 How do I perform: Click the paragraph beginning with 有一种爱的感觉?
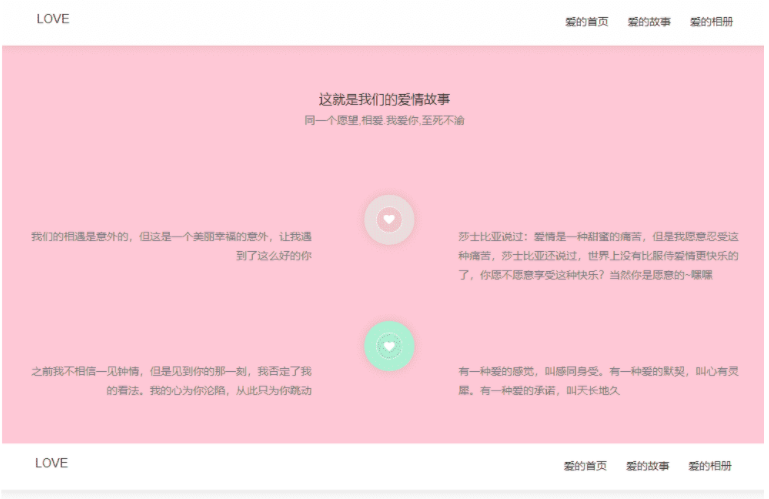(x=598, y=380)
